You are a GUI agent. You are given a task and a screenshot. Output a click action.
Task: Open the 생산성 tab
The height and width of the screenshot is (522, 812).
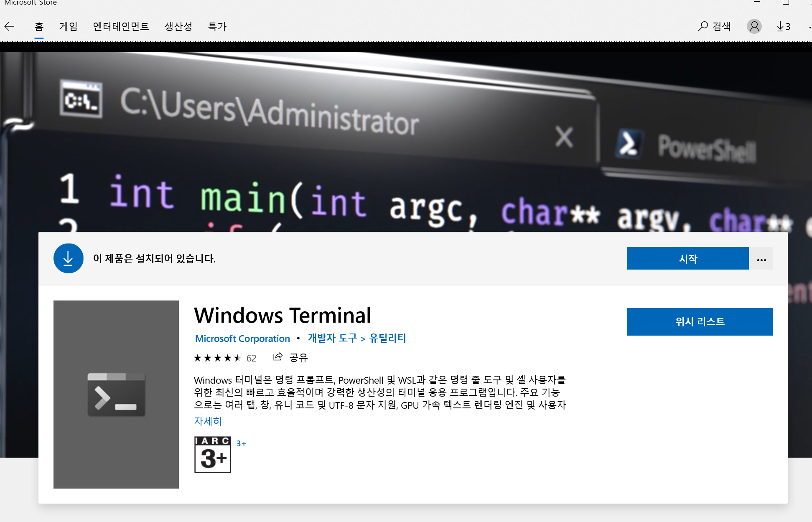178,27
